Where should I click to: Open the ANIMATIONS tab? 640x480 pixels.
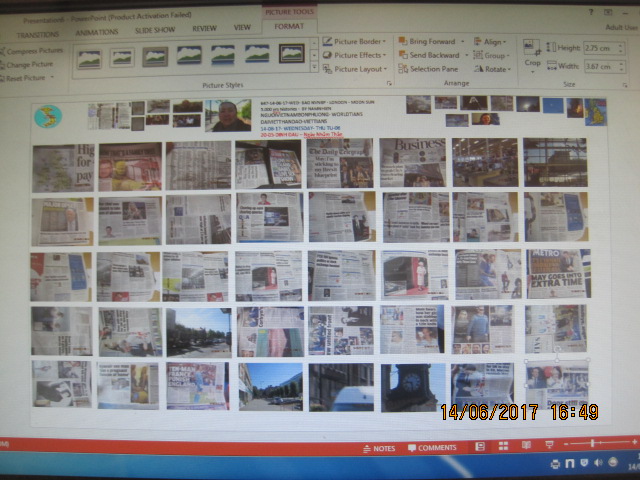click(x=97, y=32)
